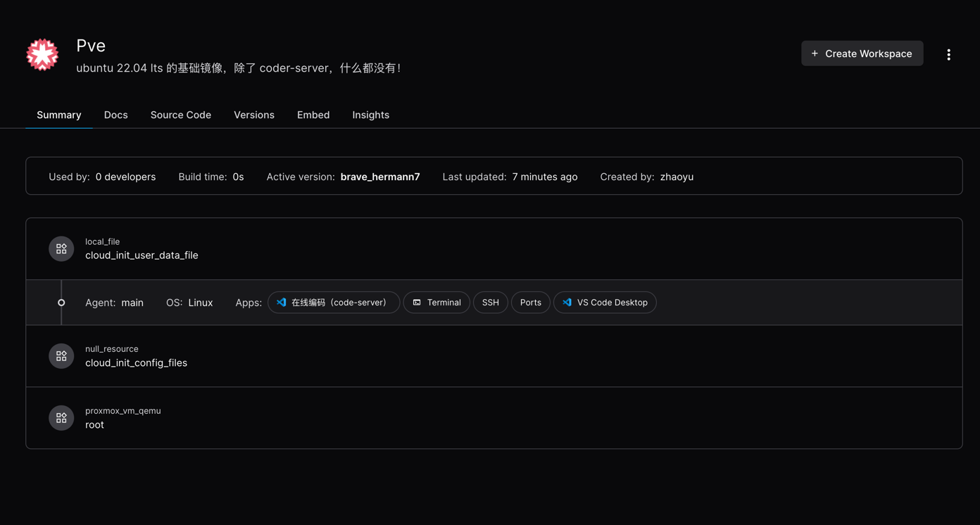The width and height of the screenshot is (980, 525).
Task: Click the creator name zhaoyu
Action: (677, 177)
